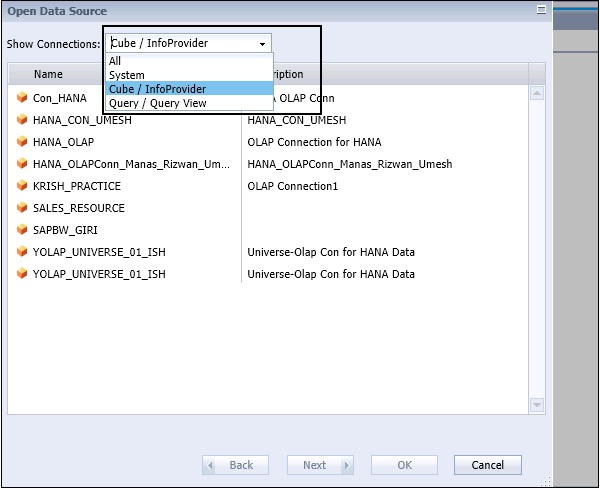
Task: Choose 'System' from the connections list
Action: tap(189, 75)
